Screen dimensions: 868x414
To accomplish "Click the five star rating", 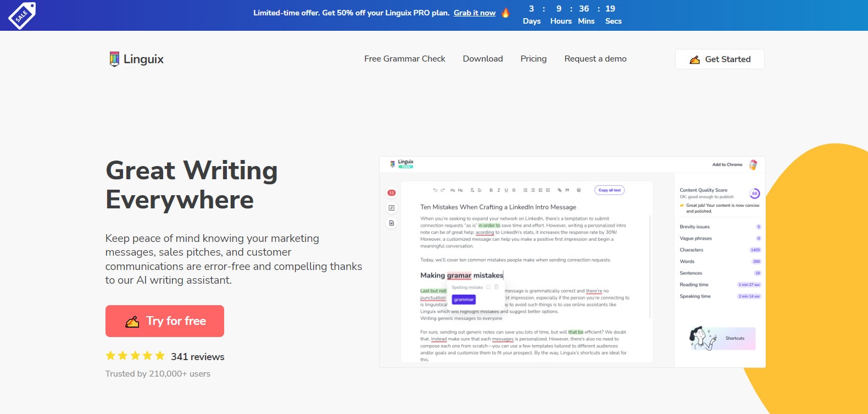I will (x=135, y=356).
